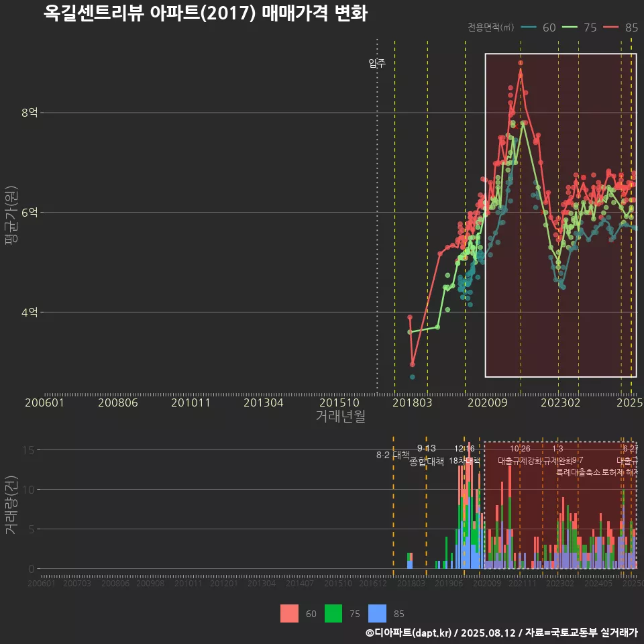Viewport: 644px width, 644px height.
Task: Click the 201407 label on volume chart
Action: tap(300, 583)
